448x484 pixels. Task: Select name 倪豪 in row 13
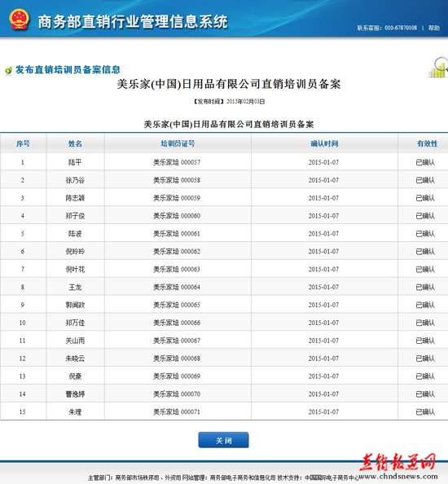tap(75, 376)
